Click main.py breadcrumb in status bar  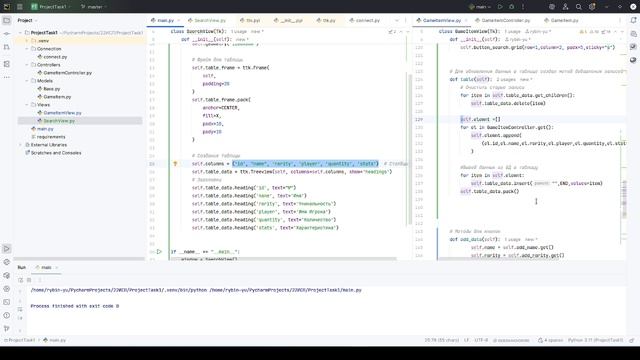(54, 340)
